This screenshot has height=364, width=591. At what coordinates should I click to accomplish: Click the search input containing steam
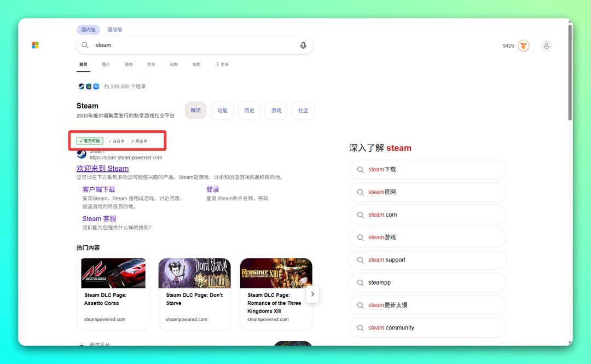[195, 45]
